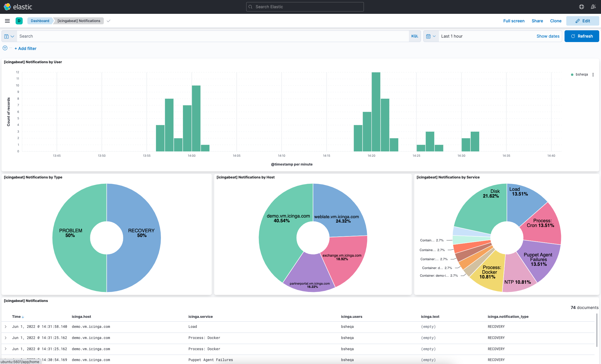Click the icinga.service column header
601x364 pixels.
(201, 317)
